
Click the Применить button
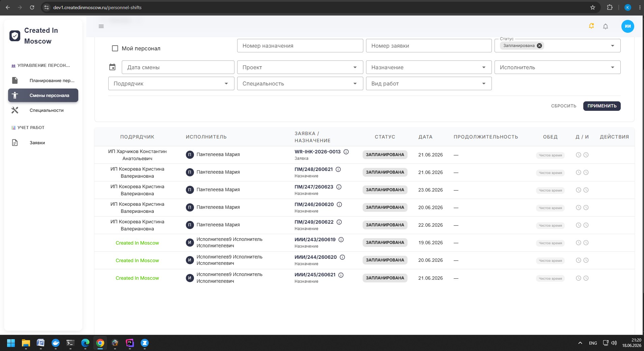(x=602, y=106)
